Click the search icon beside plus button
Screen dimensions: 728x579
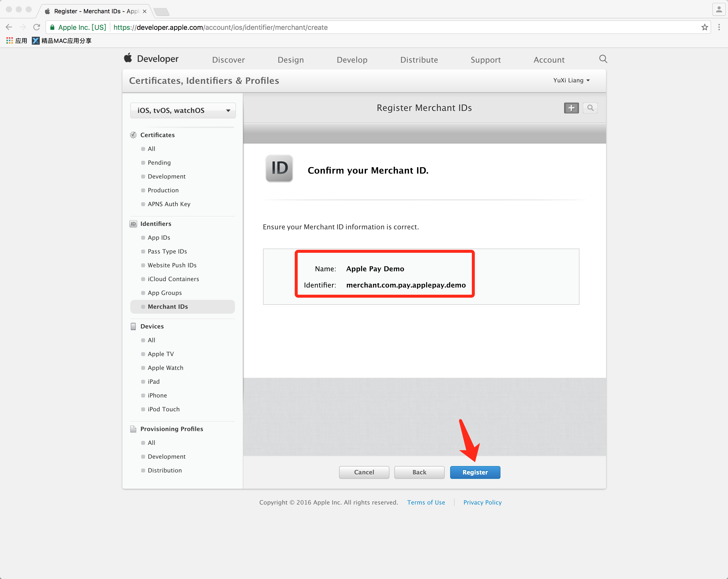(x=590, y=108)
